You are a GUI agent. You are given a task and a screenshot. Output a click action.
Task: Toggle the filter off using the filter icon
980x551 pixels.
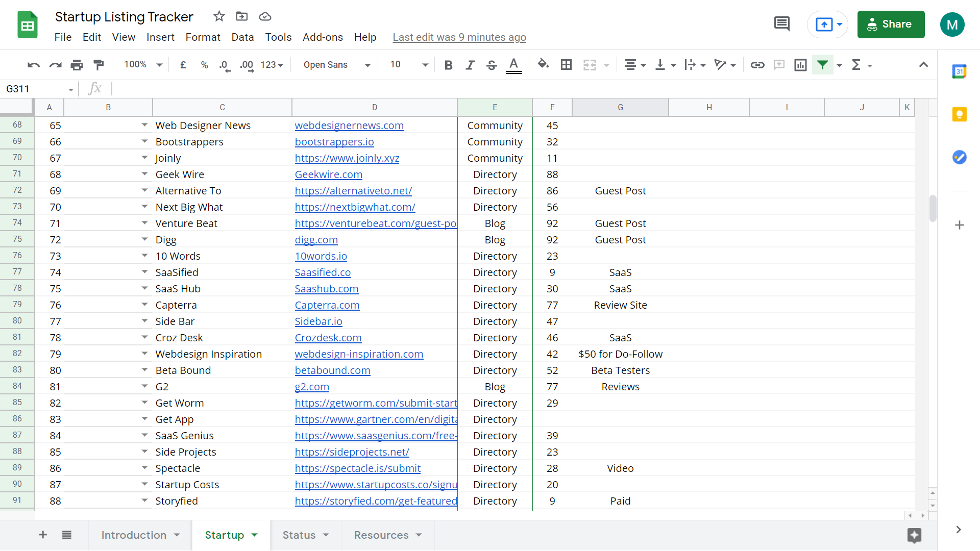(822, 65)
